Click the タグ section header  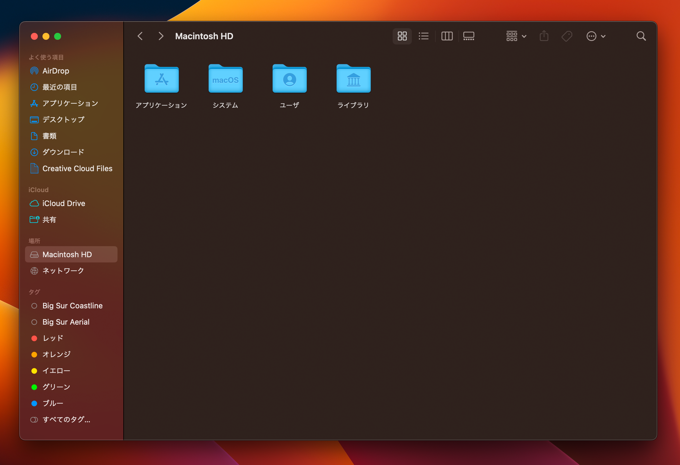(x=34, y=292)
